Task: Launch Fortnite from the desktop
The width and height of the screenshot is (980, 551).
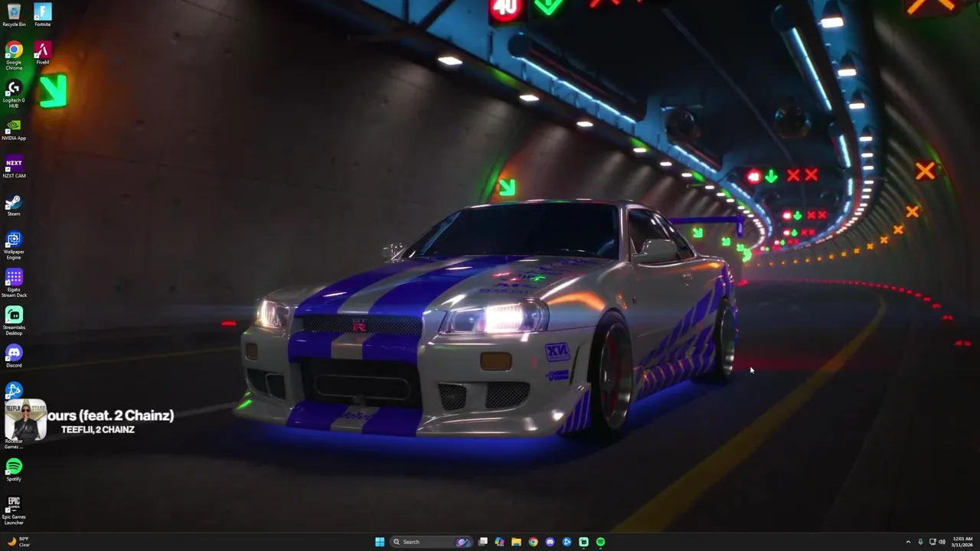Action: 43,14
